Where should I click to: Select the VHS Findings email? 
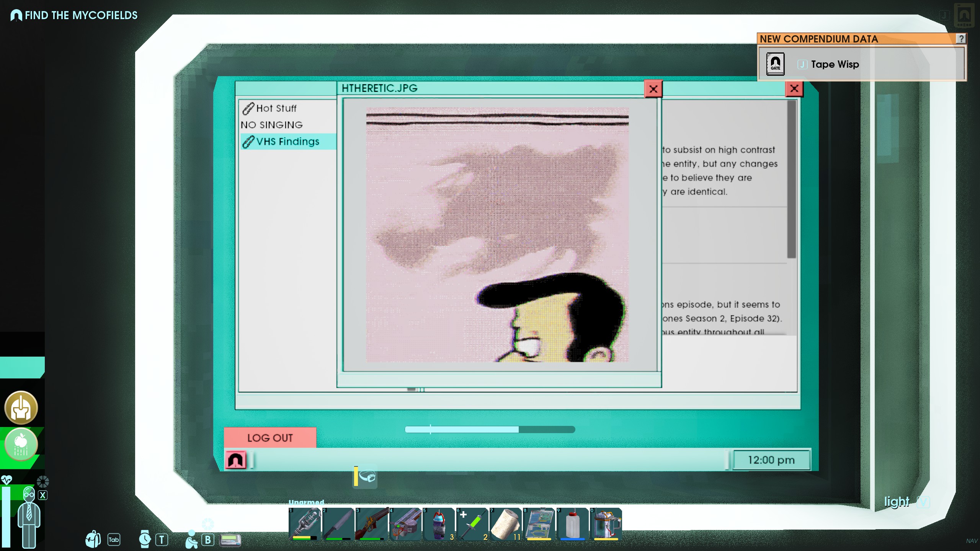tap(288, 142)
